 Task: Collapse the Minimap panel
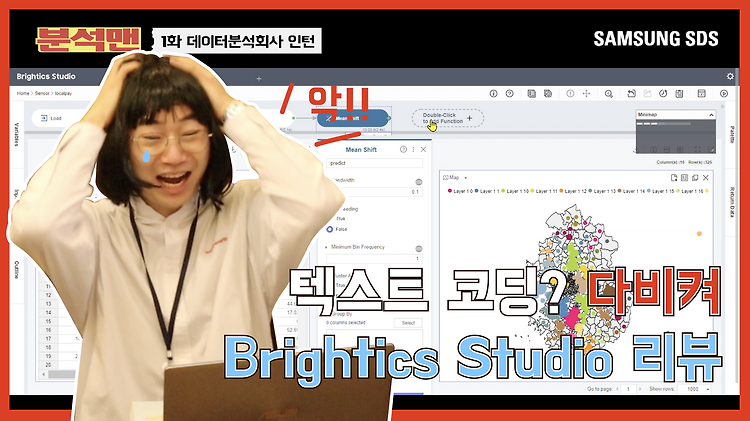click(x=711, y=115)
